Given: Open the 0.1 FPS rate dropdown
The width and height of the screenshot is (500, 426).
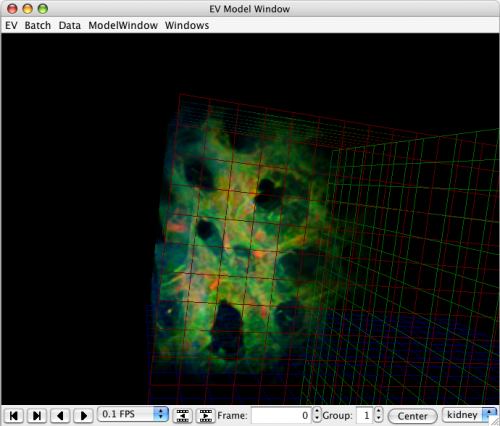Looking at the screenshot, I should tap(133, 414).
